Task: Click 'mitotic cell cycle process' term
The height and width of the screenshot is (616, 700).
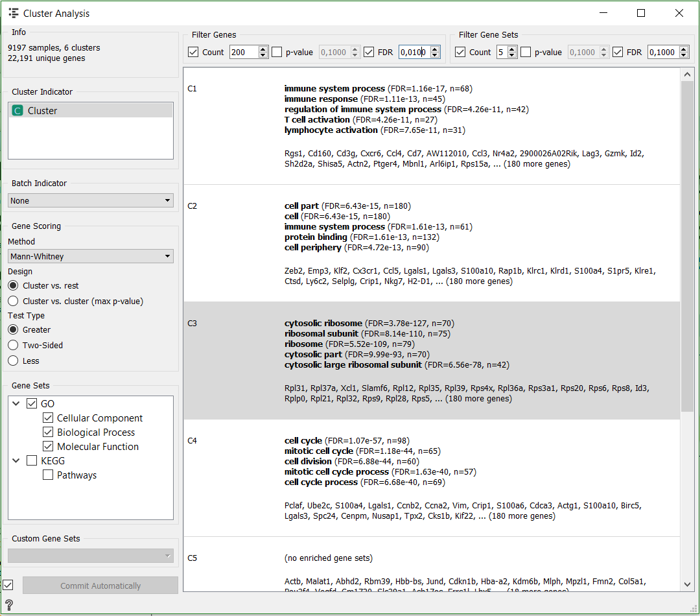Action: (x=336, y=471)
